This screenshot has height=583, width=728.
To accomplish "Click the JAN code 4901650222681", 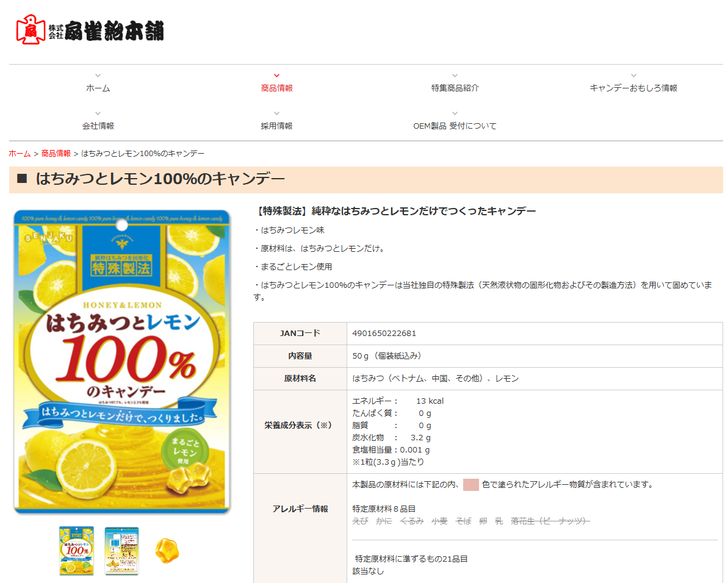I will 384,334.
